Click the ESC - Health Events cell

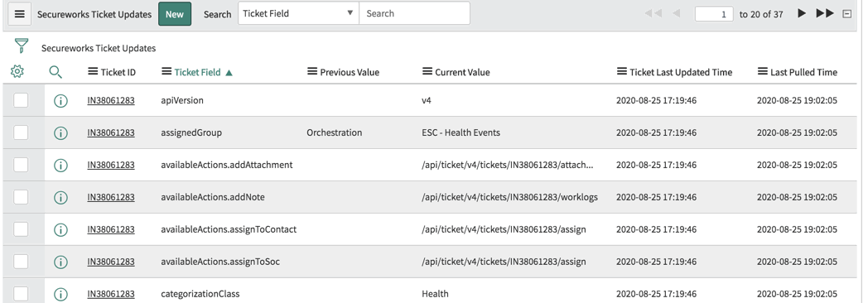tap(461, 132)
